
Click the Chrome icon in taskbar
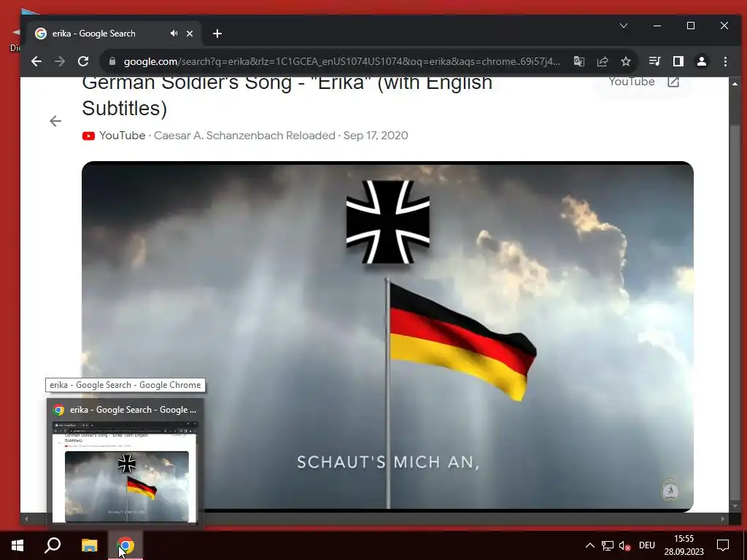tap(125, 545)
